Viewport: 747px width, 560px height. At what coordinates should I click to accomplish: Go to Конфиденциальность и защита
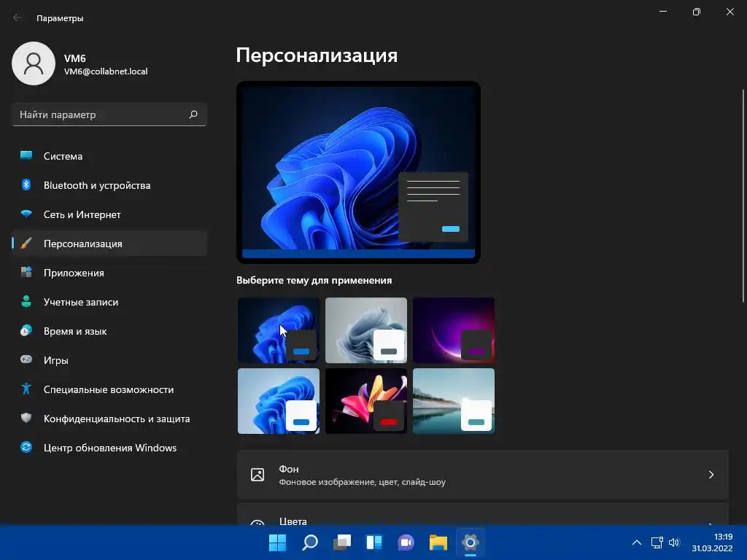click(x=109, y=419)
